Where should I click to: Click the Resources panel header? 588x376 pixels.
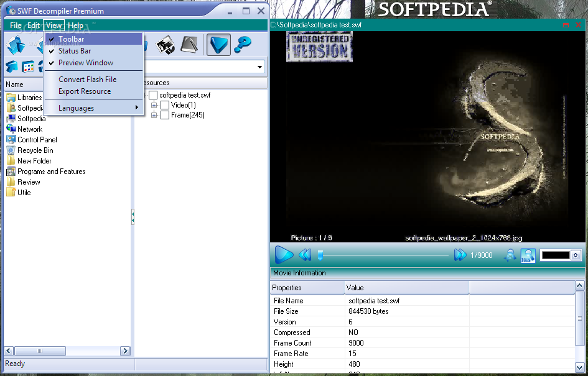click(x=205, y=83)
